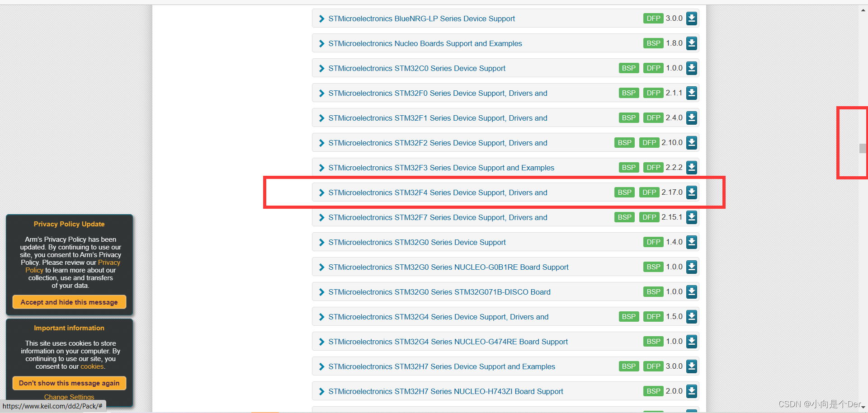The height and width of the screenshot is (413, 868).
Task: Expand STM32F4 Series Device Support row
Action: point(321,192)
